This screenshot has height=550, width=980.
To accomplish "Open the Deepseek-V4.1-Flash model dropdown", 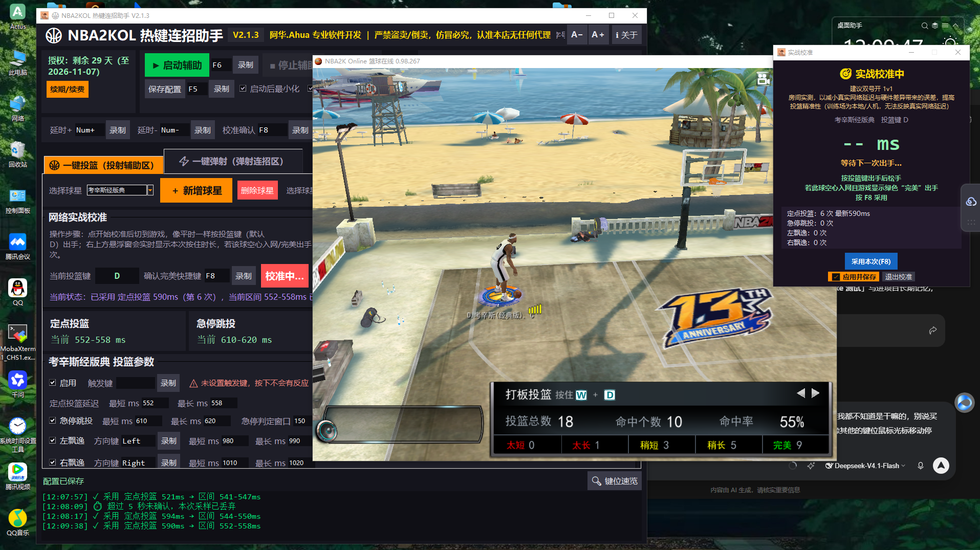I will (865, 466).
